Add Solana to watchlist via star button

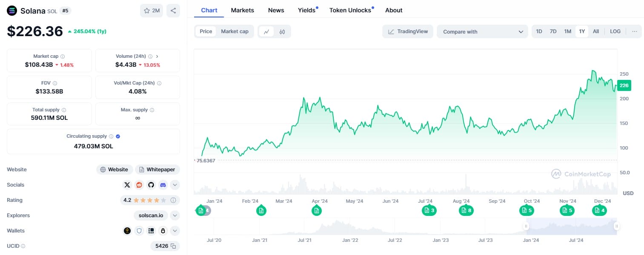pyautogui.click(x=152, y=11)
